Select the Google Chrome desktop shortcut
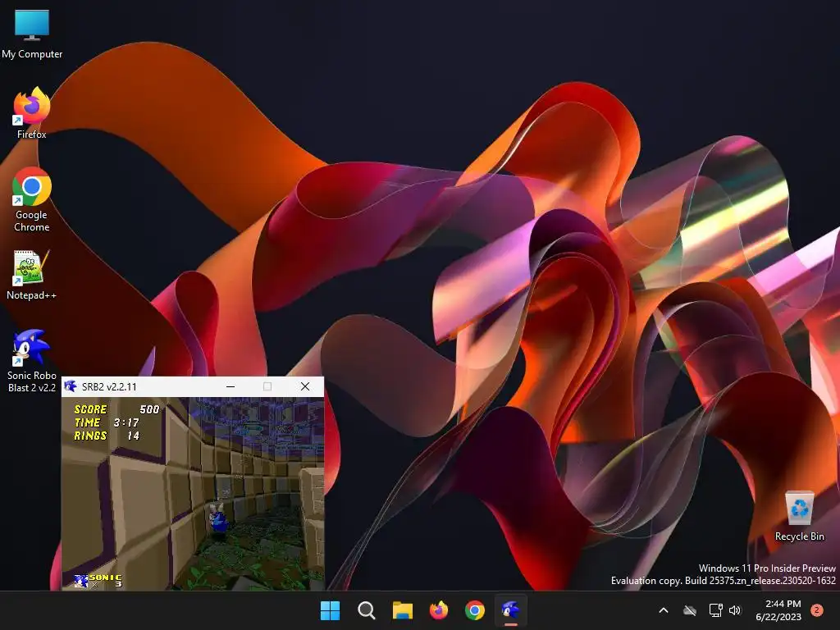Viewport: 840px width, 630px height. click(32, 199)
